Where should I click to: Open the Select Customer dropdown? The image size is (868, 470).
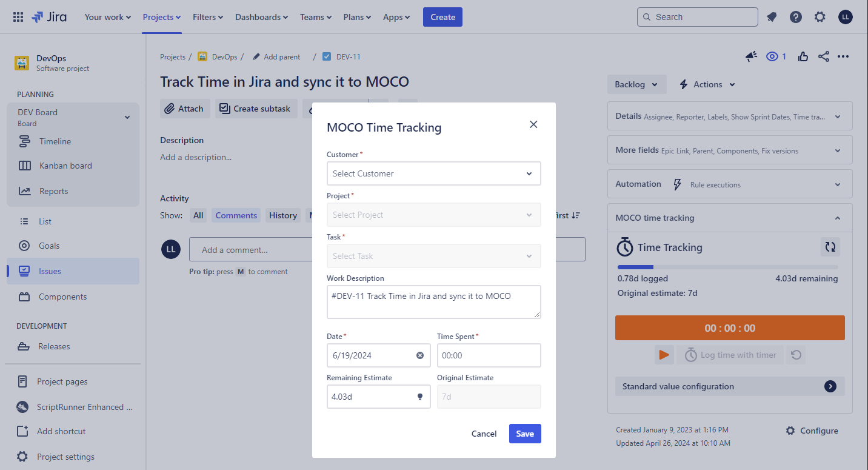[x=433, y=173]
